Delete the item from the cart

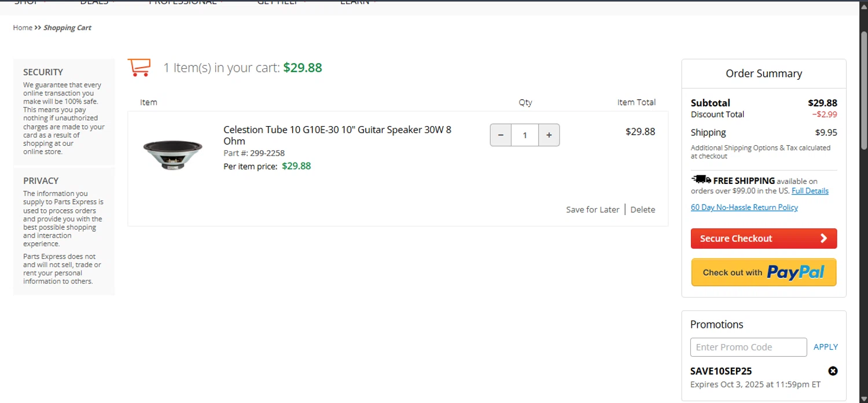point(642,210)
